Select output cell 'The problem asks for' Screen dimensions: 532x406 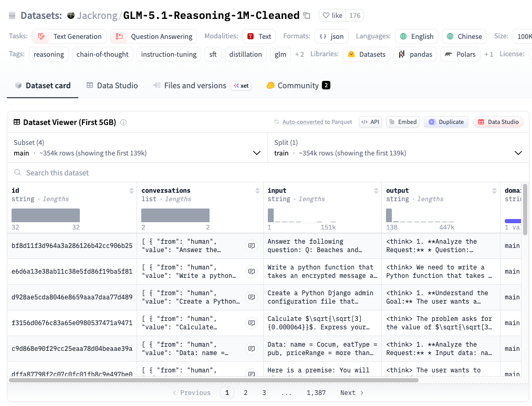click(x=441, y=323)
